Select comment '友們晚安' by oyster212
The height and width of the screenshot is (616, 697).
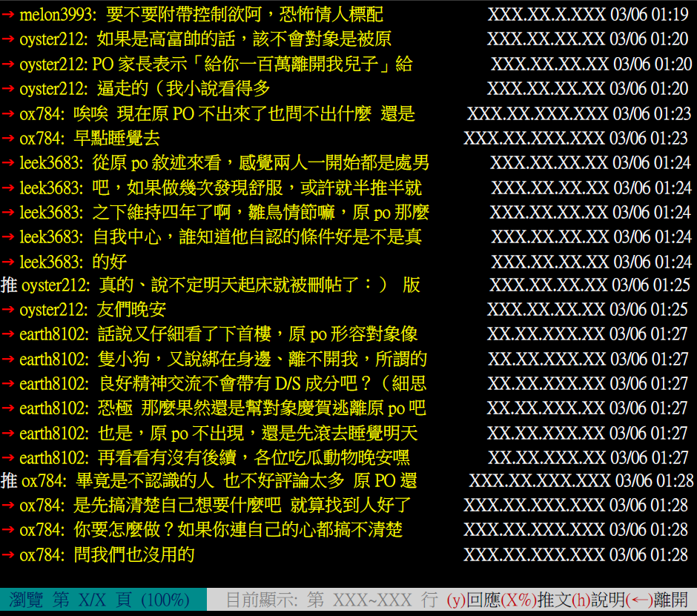click(131, 309)
